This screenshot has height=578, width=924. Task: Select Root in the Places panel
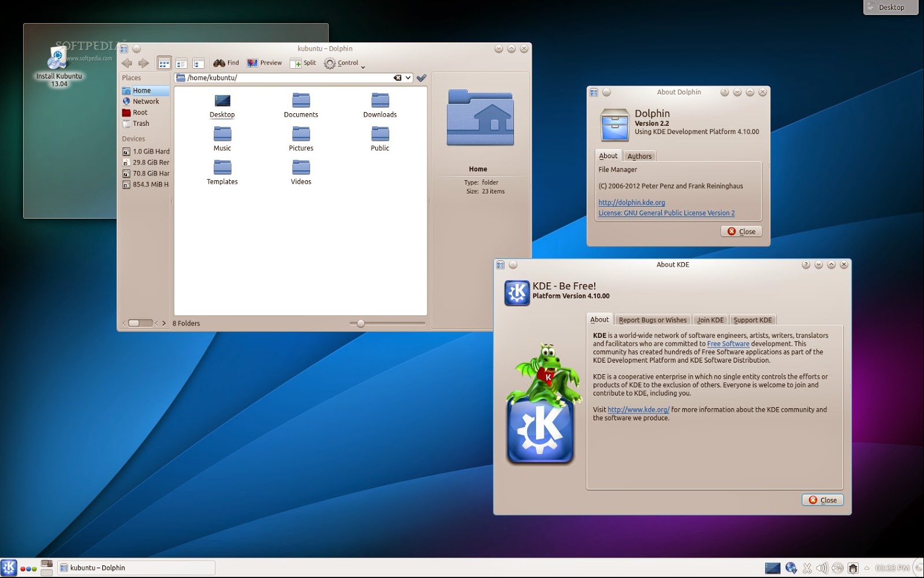tap(145, 113)
